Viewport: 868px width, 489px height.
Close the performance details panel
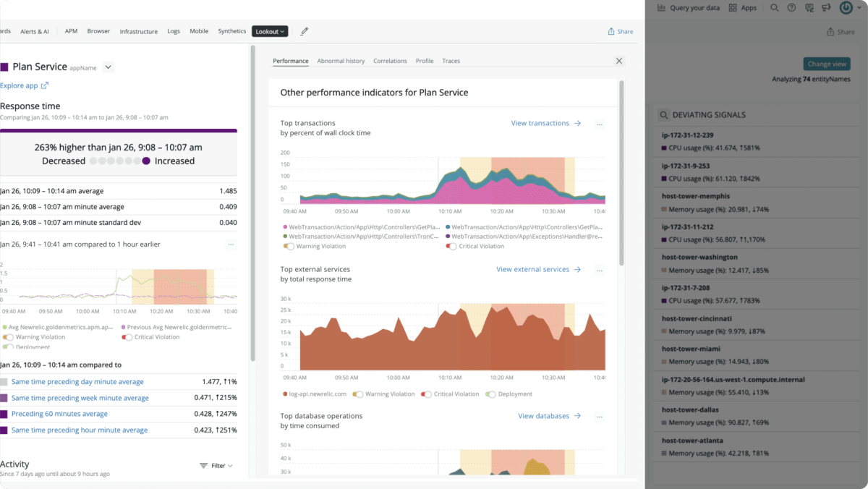click(619, 61)
